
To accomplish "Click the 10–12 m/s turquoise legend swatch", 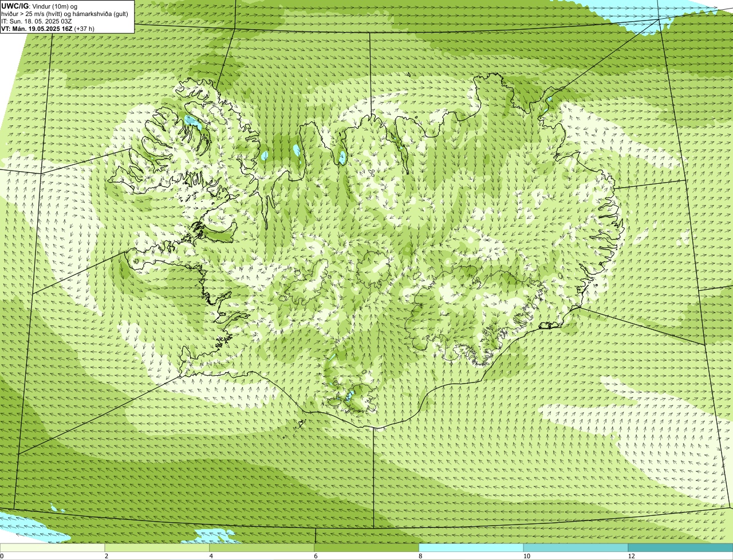I will point(576,548).
